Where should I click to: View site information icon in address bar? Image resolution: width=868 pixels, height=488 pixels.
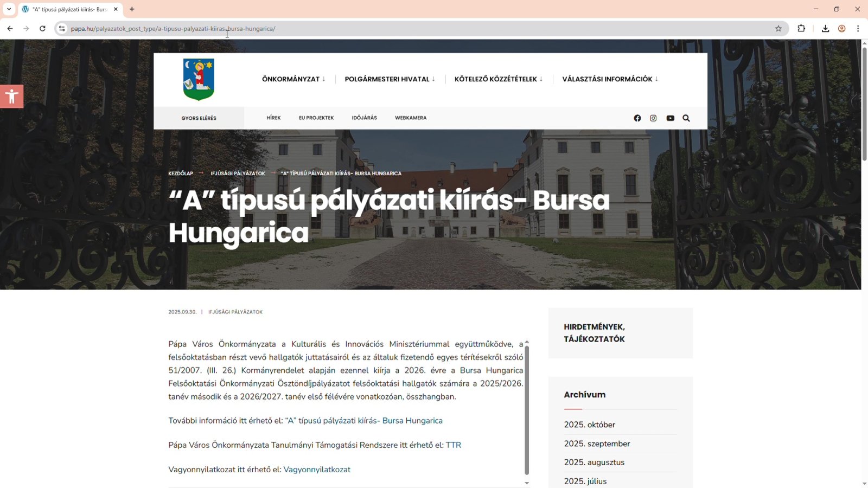[x=62, y=29]
